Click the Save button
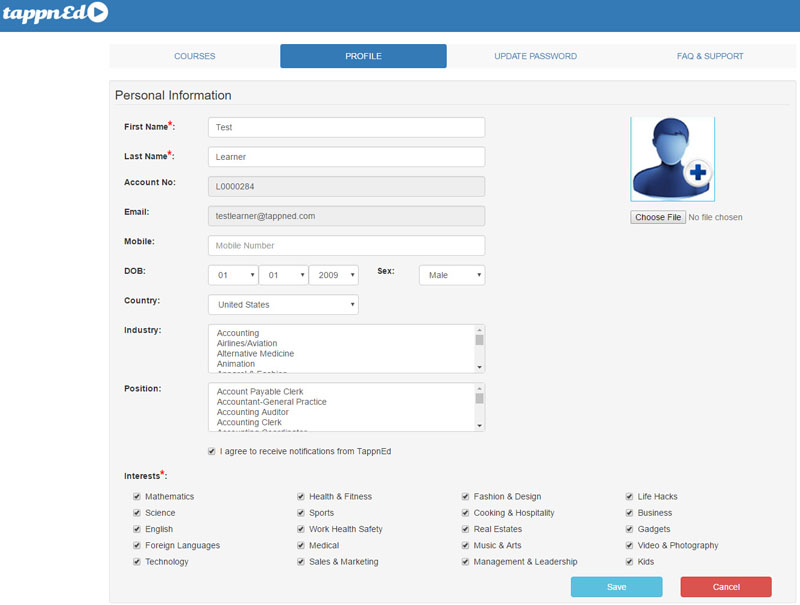 [616, 587]
